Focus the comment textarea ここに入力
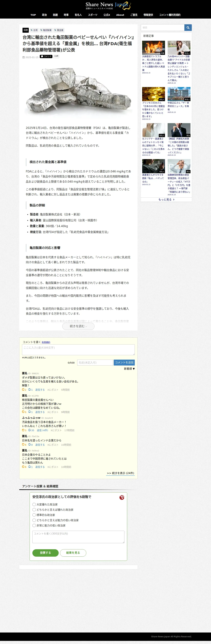211x644 pixels. pos(78,349)
